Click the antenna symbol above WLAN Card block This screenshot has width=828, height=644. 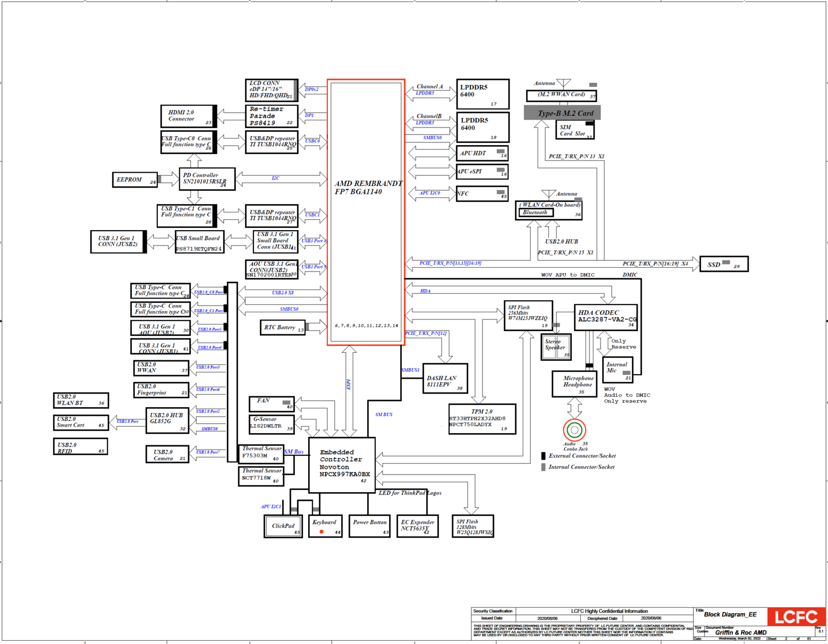tap(549, 194)
